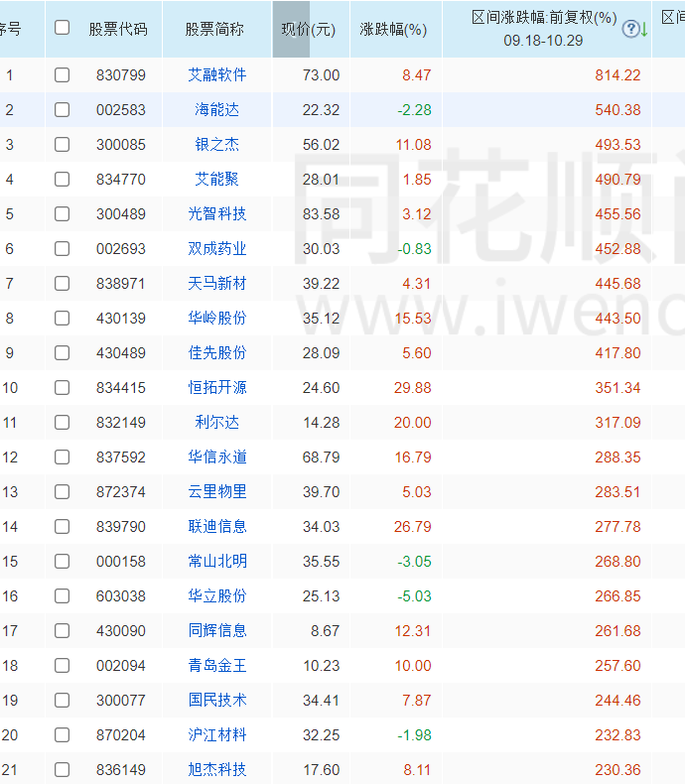The height and width of the screenshot is (784, 685).
Task: Click interval gain value 814.22
Action: pyautogui.click(x=618, y=75)
